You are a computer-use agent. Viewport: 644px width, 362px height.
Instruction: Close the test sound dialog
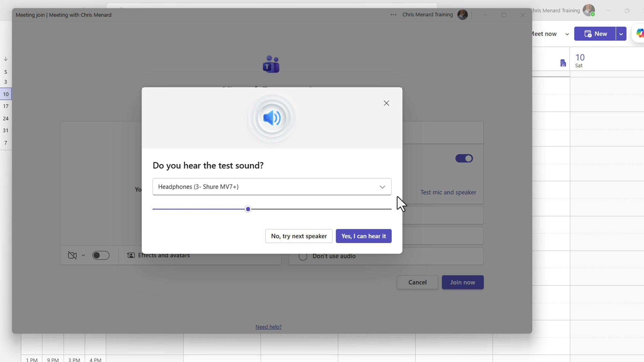point(386,103)
